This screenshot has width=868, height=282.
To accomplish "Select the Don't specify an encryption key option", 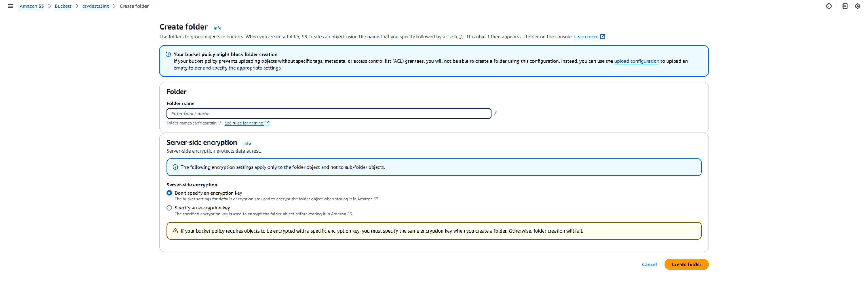I will (169, 193).
